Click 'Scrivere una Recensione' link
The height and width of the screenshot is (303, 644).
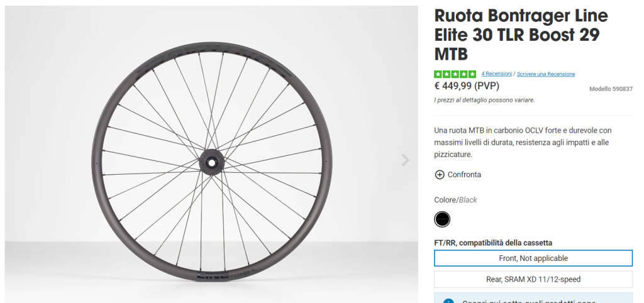(546, 74)
